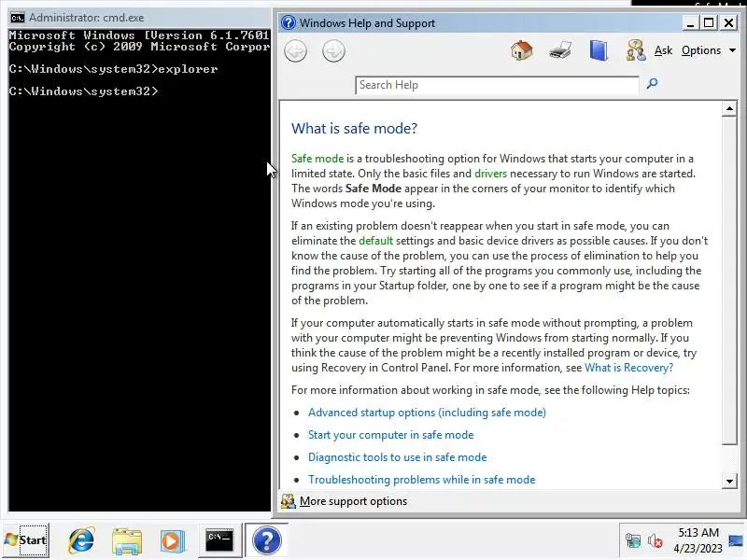The width and height of the screenshot is (747, 560).
Task: Open the 'default' glossary link
Action: pos(376,241)
